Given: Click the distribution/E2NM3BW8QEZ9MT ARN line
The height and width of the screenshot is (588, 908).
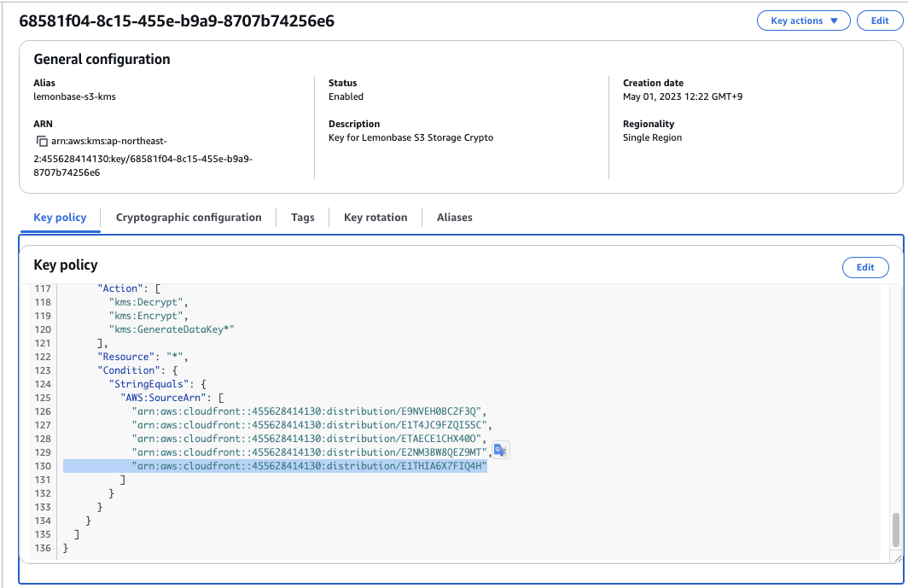Looking at the screenshot, I should click(312, 451).
